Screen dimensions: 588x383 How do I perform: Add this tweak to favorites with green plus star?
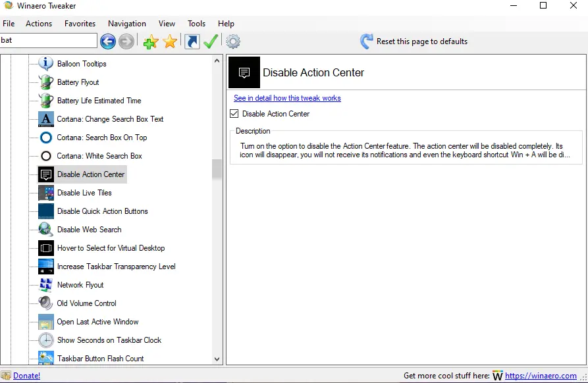point(151,41)
